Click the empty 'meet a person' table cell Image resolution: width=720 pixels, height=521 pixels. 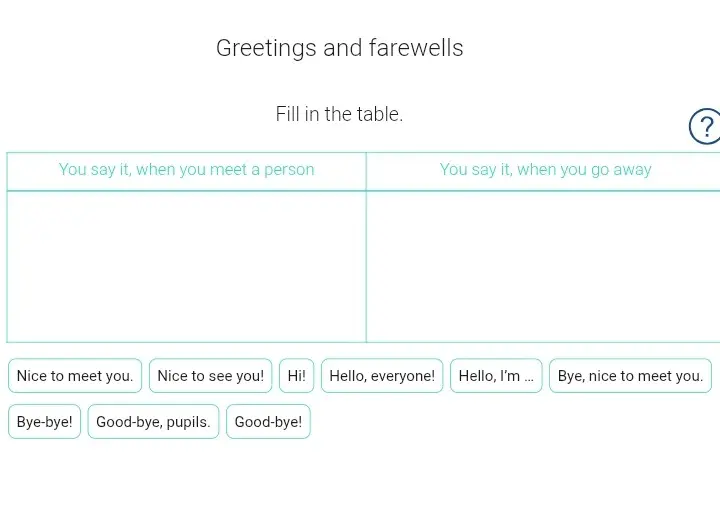[186, 267]
